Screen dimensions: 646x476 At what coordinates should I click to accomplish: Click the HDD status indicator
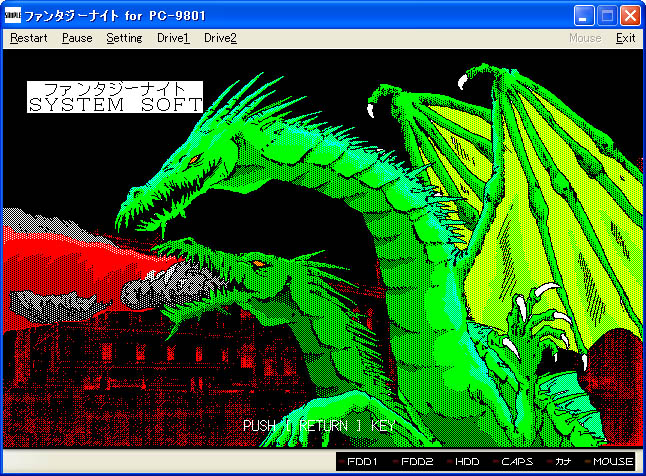(463, 461)
